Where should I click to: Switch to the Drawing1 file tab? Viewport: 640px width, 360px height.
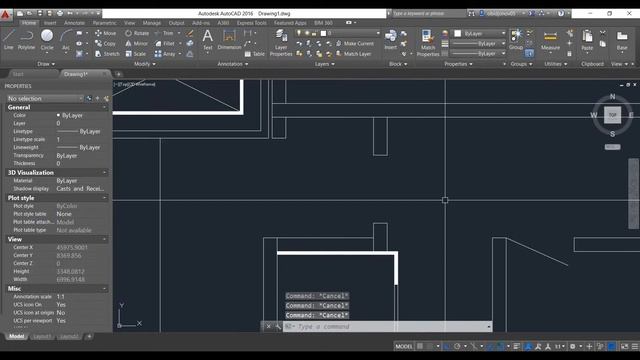point(84,74)
